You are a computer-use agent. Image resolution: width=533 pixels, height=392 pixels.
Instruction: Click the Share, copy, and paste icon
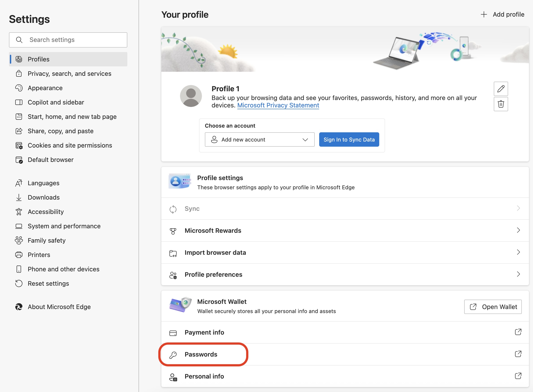click(19, 131)
